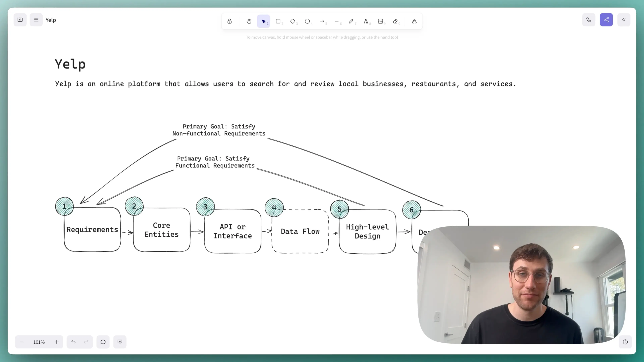Open the extra shapes tools menu
This screenshot has width=644, height=362.
[414, 21]
